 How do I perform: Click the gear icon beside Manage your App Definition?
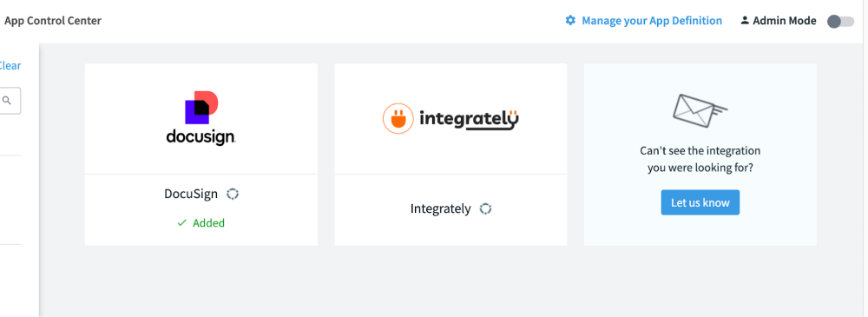[570, 21]
